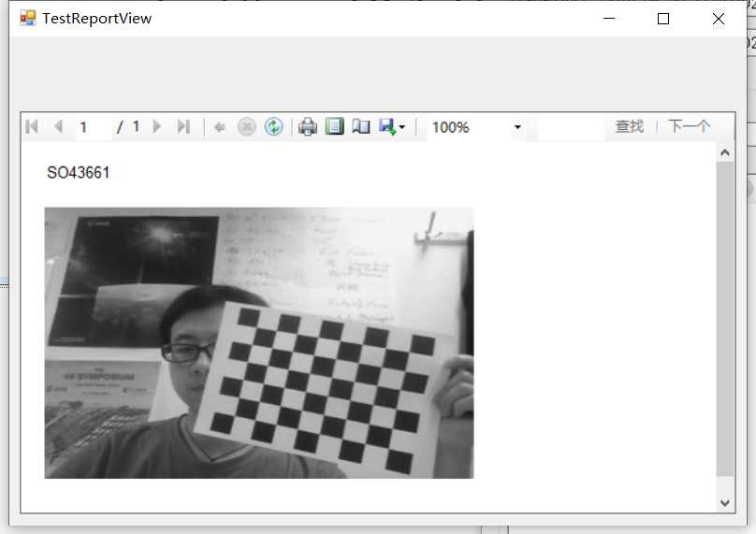This screenshot has width=756, height=534.
Task: Click the checkerboard photo in the report
Action: point(259,343)
